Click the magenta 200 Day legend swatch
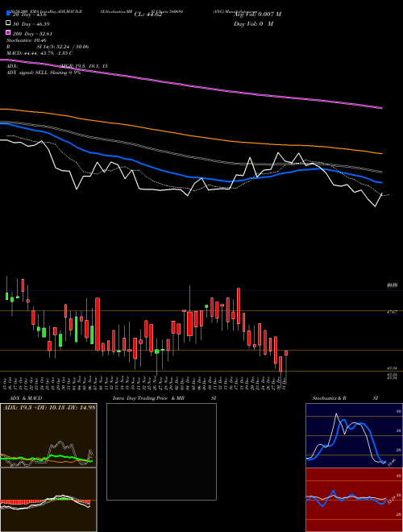 coord(8,32)
